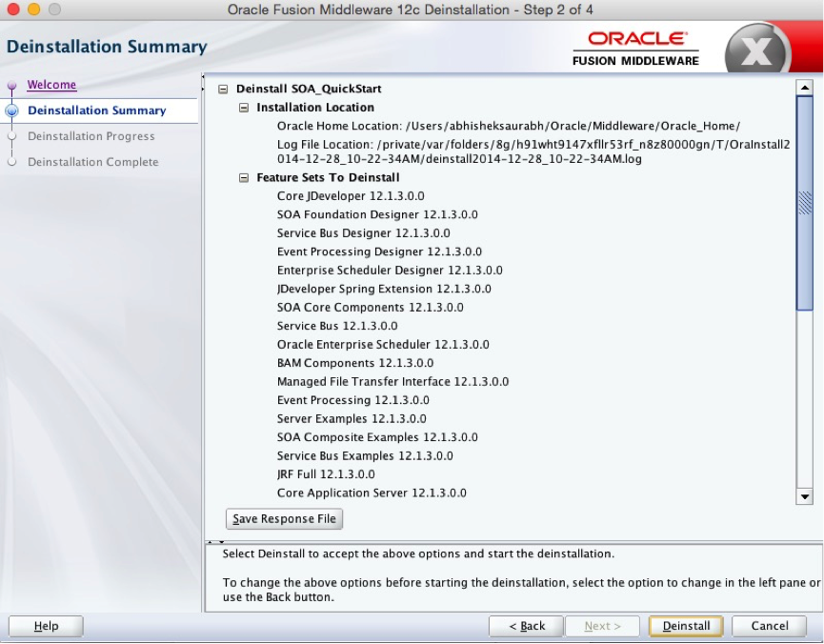Go Back to the previous step
The width and height of the screenshot is (824, 644).
[x=527, y=626]
